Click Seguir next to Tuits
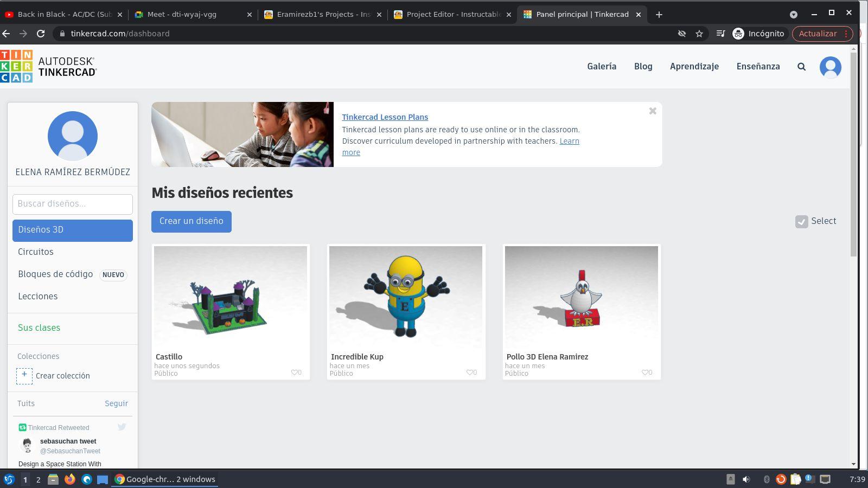The height and width of the screenshot is (488, 868). [116, 403]
